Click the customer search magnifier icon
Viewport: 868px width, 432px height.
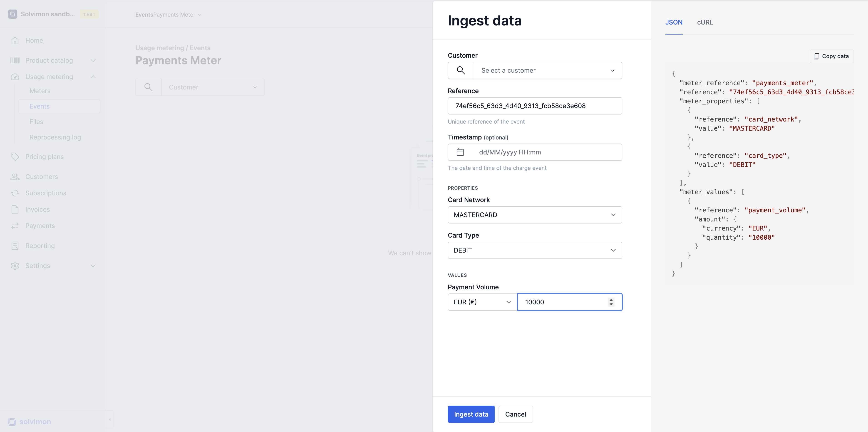click(x=461, y=70)
